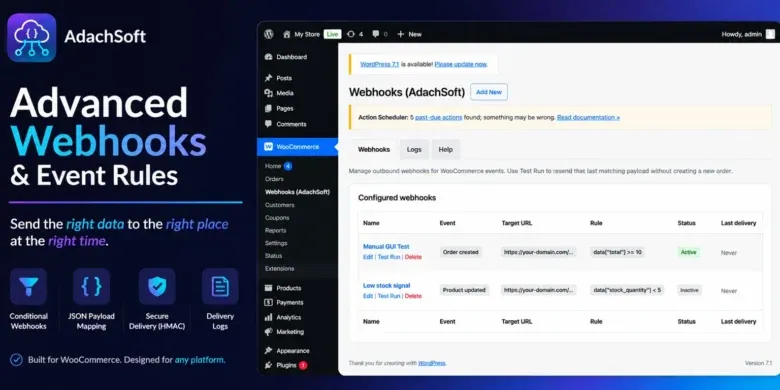
Task: Click the updates refresh icon showing 4
Action: point(351,34)
